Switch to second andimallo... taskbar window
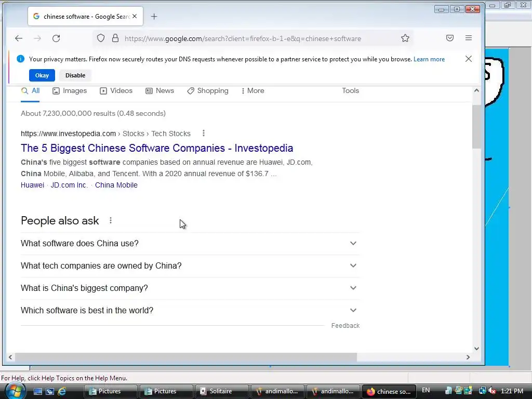Viewport: 532px width, 399px height. pos(332,392)
